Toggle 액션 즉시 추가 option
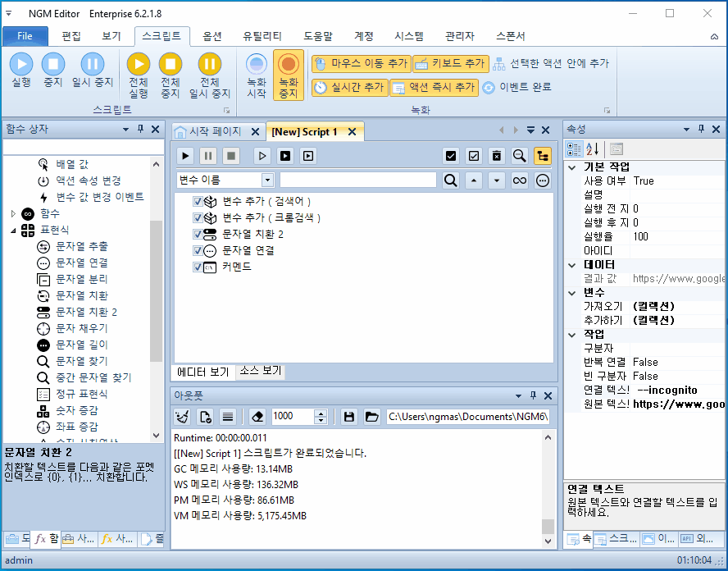Viewport: 728px width, 571px height. pyautogui.click(x=435, y=87)
